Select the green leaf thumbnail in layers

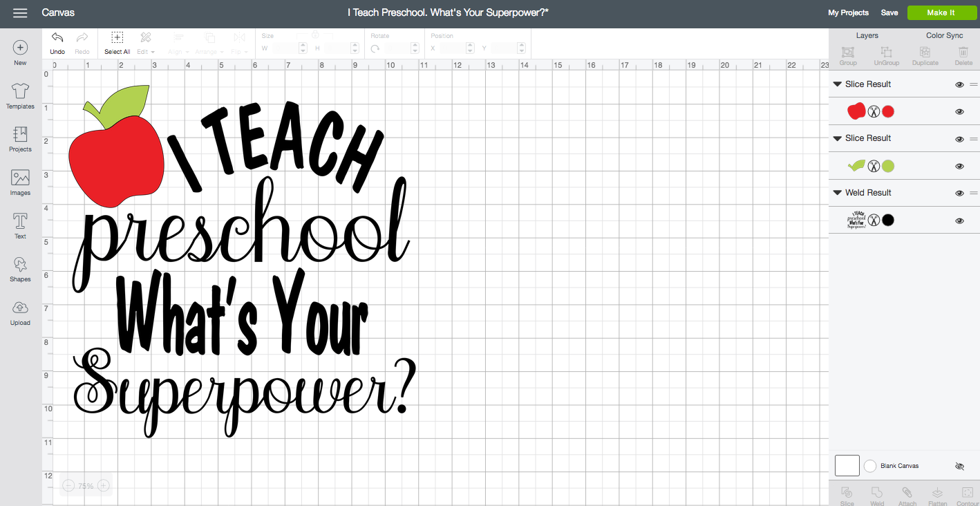(856, 165)
